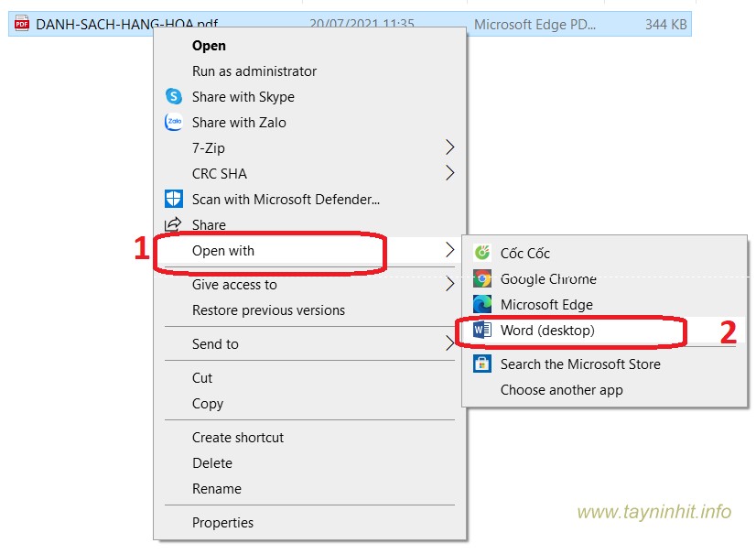This screenshot has height=554, width=756.
Task: Expand the CRC SHA submenu arrow
Action: click(x=448, y=173)
